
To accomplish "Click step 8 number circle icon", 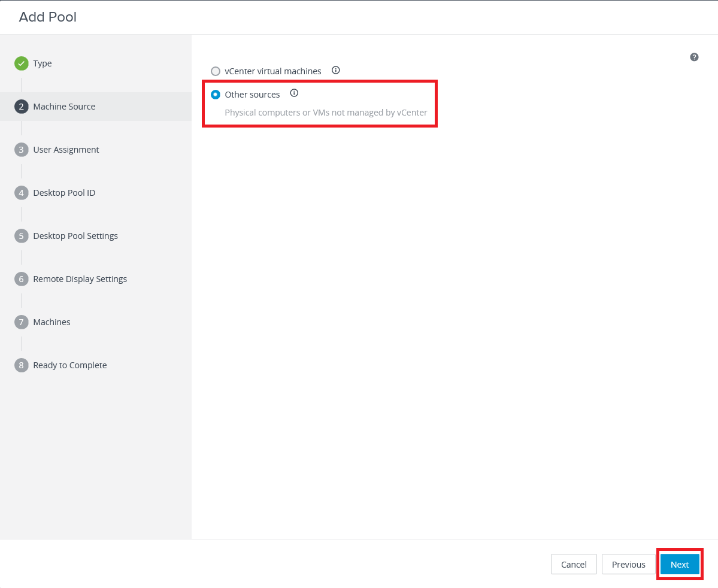I will [22, 365].
